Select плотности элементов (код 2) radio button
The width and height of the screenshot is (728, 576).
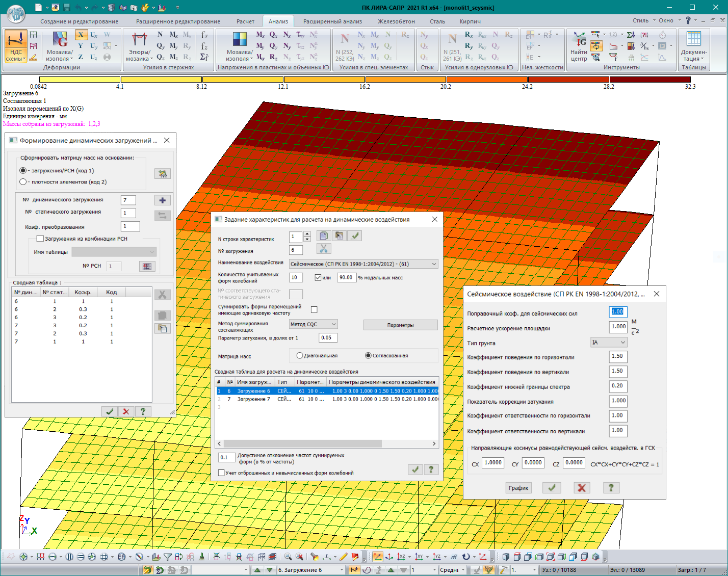(x=23, y=182)
